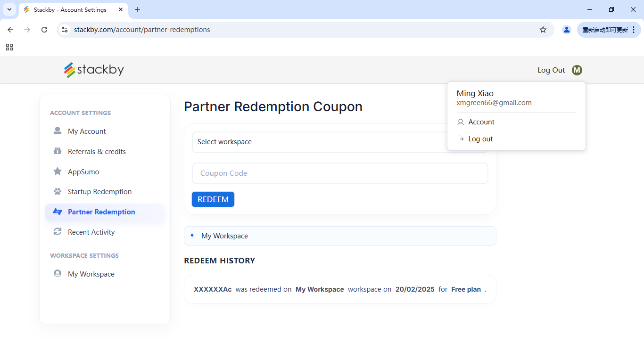This screenshot has width=644, height=343.
Task: Click the My Workspace list entry
Action: click(340, 236)
